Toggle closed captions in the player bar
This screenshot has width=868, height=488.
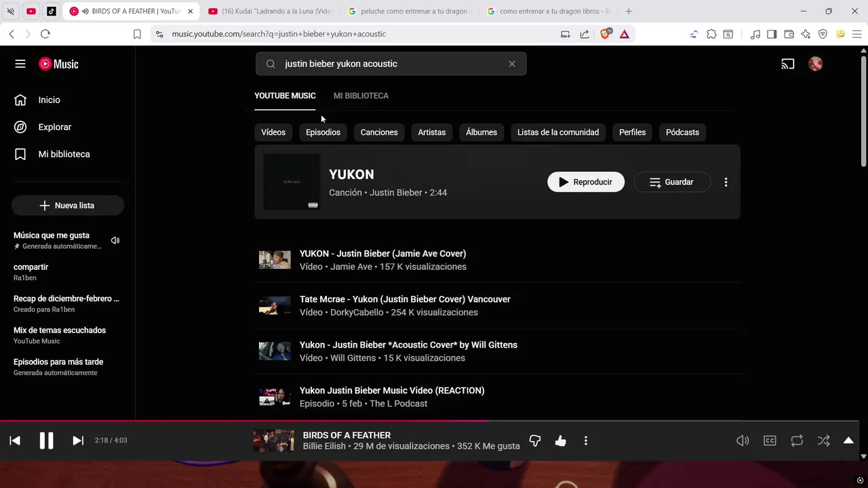pos(770,441)
